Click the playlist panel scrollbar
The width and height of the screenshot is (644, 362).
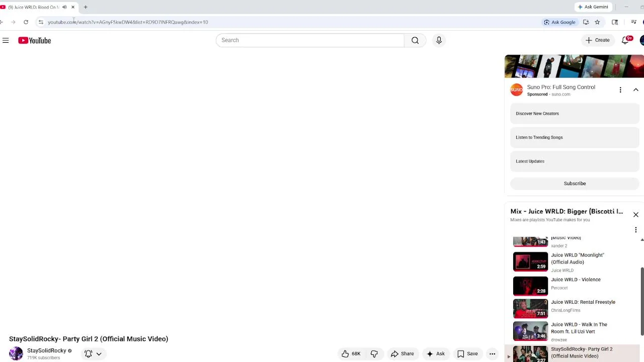tap(642, 302)
